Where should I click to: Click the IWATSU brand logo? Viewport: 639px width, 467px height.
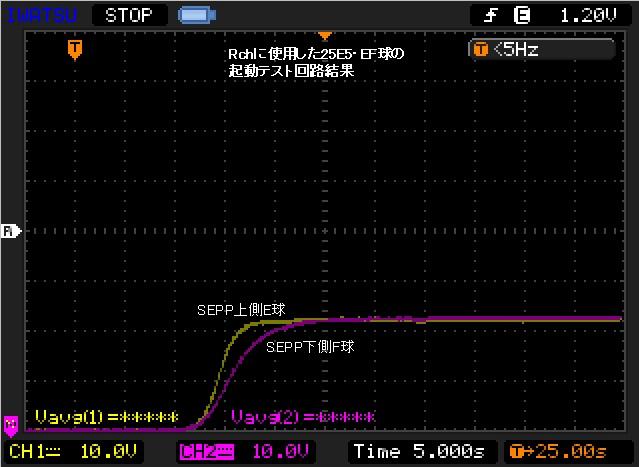42,15
